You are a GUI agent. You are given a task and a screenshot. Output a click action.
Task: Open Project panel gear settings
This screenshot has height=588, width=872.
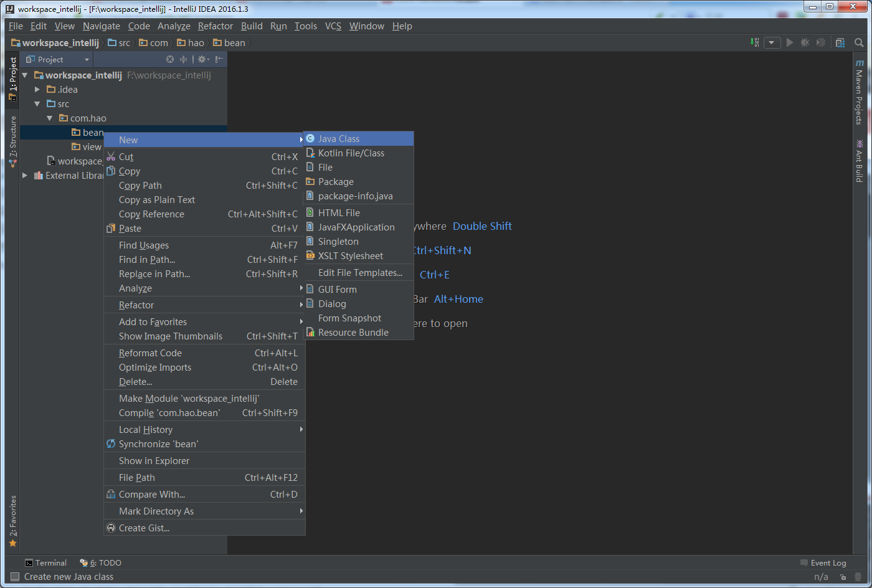203,59
